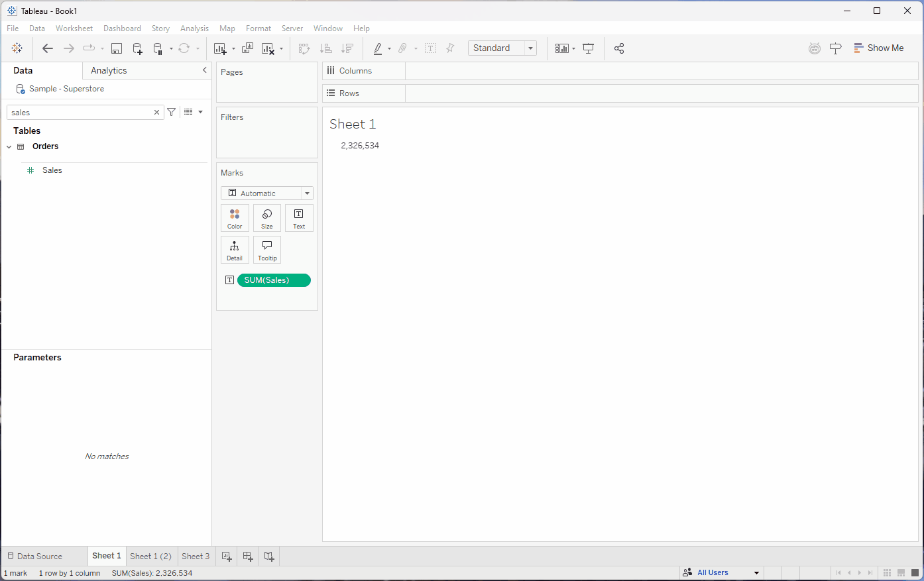Click the Clear Sheet icon
The image size is (924, 581).
click(268, 48)
